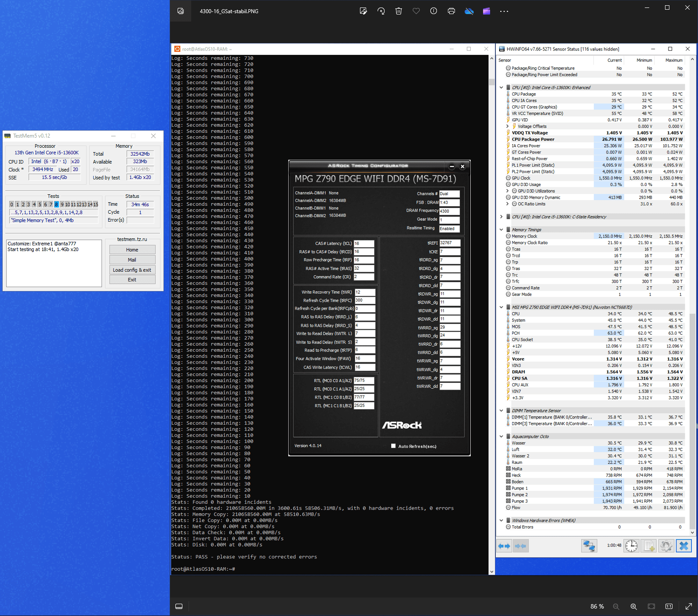Click the zoom out magnifier icon
The height and width of the screenshot is (616, 698).
(x=616, y=606)
